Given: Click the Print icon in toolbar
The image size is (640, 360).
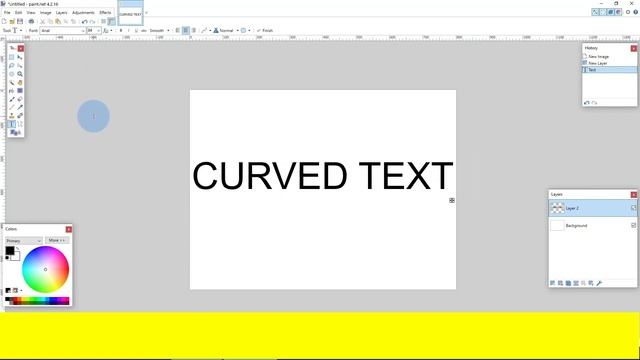Looking at the screenshot, I should pos(31,21).
